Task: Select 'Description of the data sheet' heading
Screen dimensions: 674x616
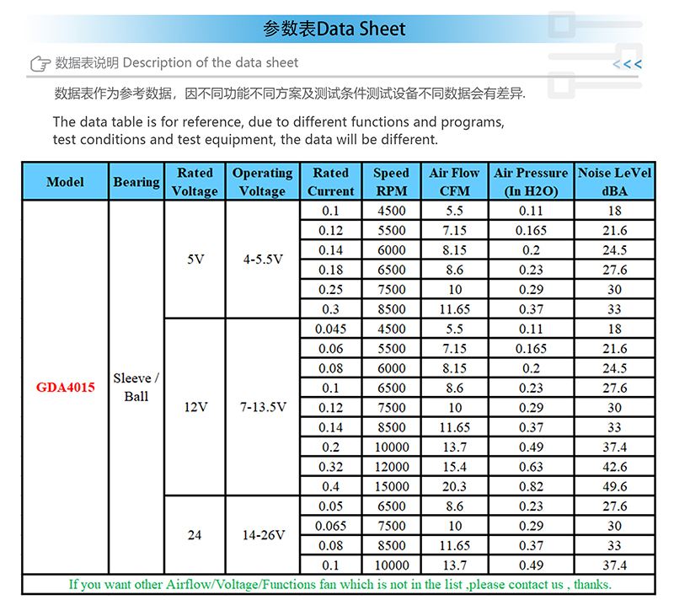Action: (x=210, y=62)
